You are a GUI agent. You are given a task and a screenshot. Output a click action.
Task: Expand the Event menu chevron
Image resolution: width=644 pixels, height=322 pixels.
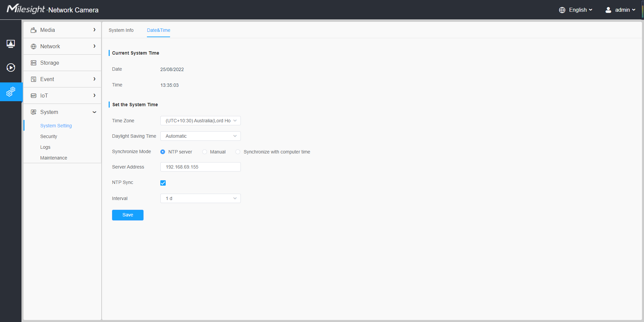(x=95, y=79)
